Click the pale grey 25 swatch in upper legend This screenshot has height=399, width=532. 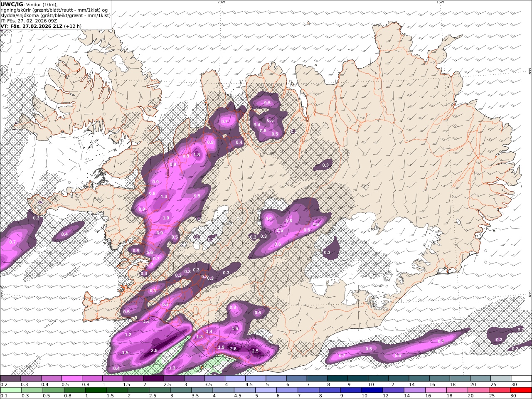coord(500,379)
